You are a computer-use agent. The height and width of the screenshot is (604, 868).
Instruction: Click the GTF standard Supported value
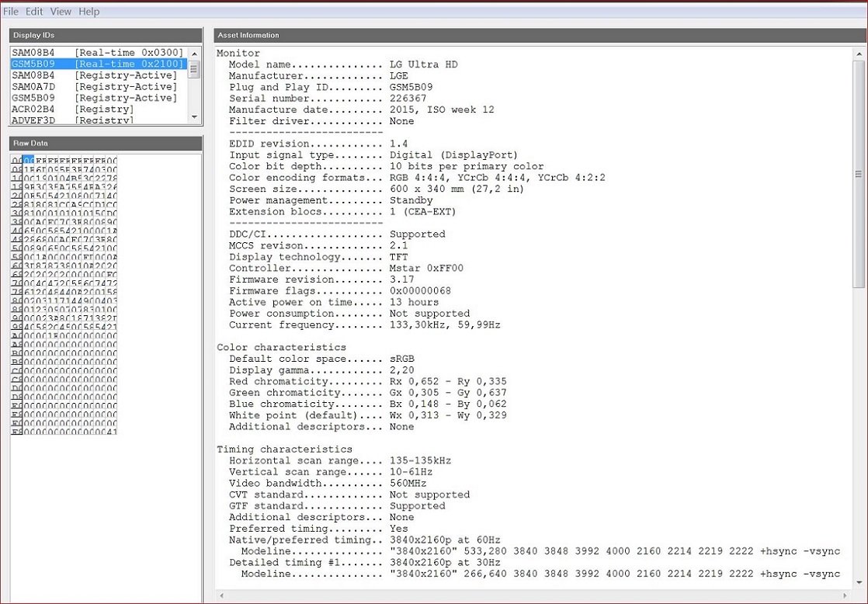coord(418,506)
